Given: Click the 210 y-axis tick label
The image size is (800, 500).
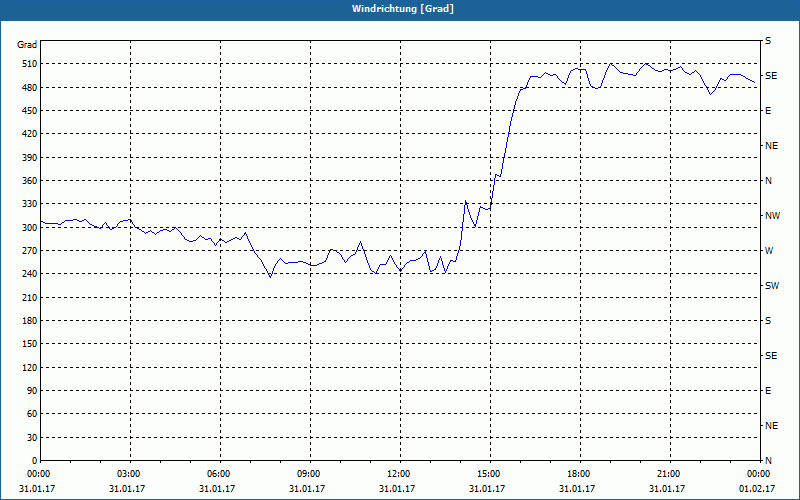Looking at the screenshot, I should pos(30,297).
